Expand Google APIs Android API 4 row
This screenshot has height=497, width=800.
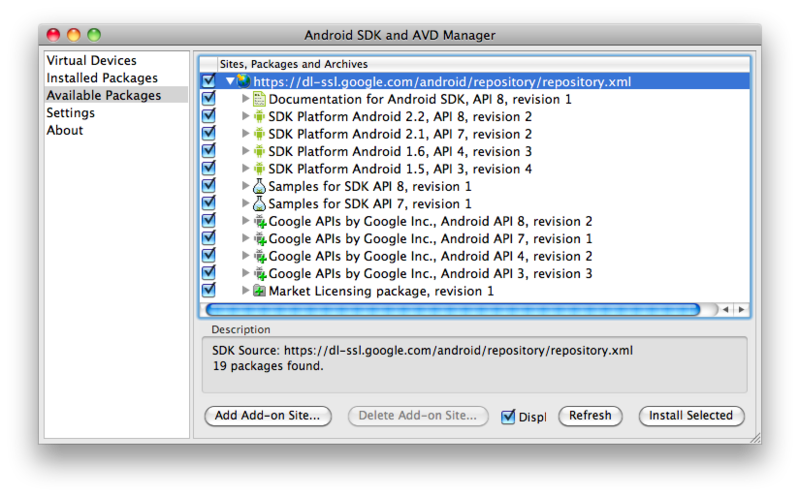[245, 255]
